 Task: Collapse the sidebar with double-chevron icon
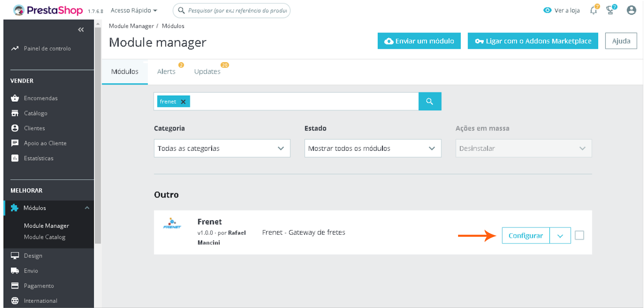[x=81, y=30]
